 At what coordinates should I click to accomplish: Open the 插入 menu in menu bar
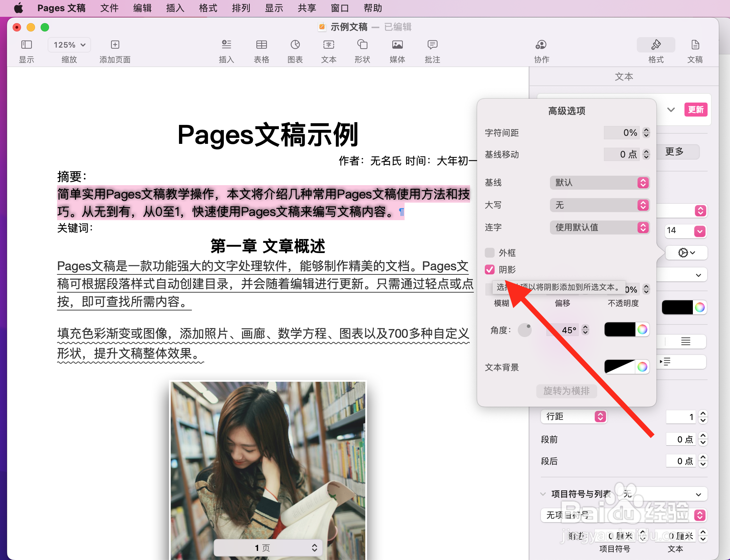[175, 8]
